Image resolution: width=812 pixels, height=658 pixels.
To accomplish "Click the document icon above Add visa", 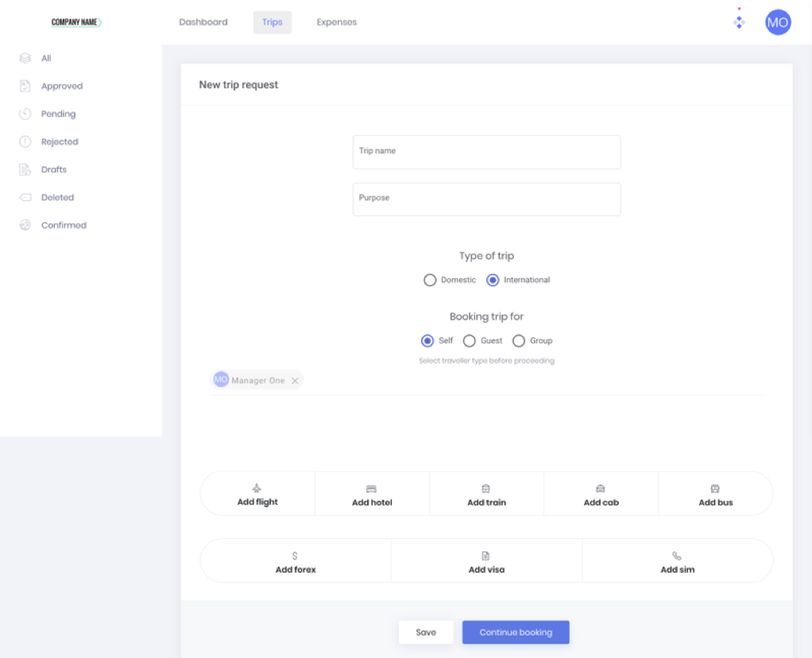I will 485,556.
